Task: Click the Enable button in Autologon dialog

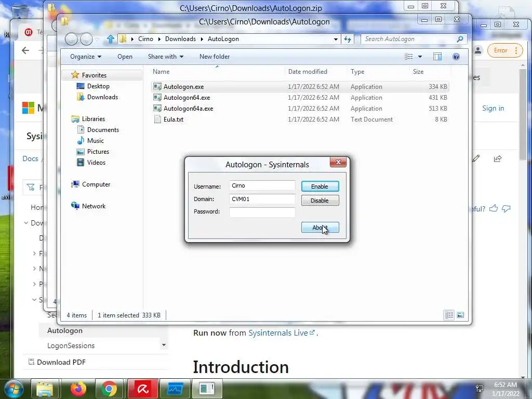Action: 320,187
